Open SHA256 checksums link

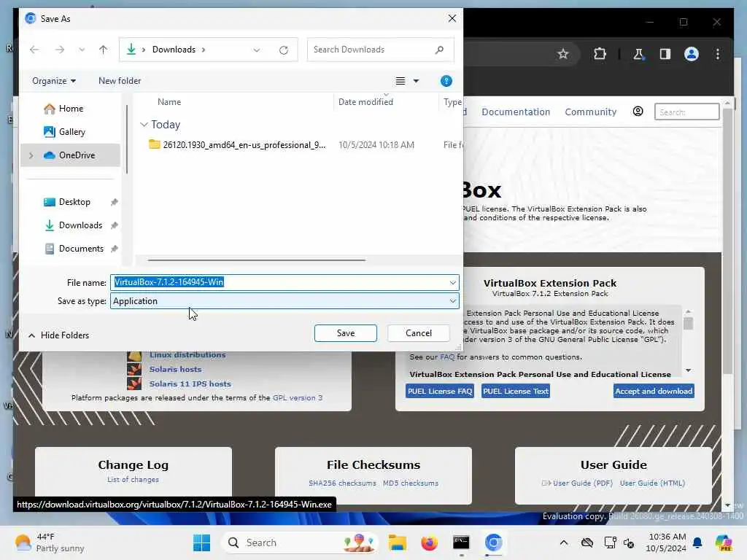[342, 483]
